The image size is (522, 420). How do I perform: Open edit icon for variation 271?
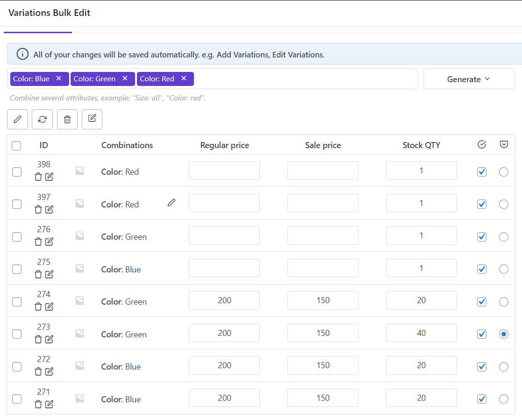point(49,404)
